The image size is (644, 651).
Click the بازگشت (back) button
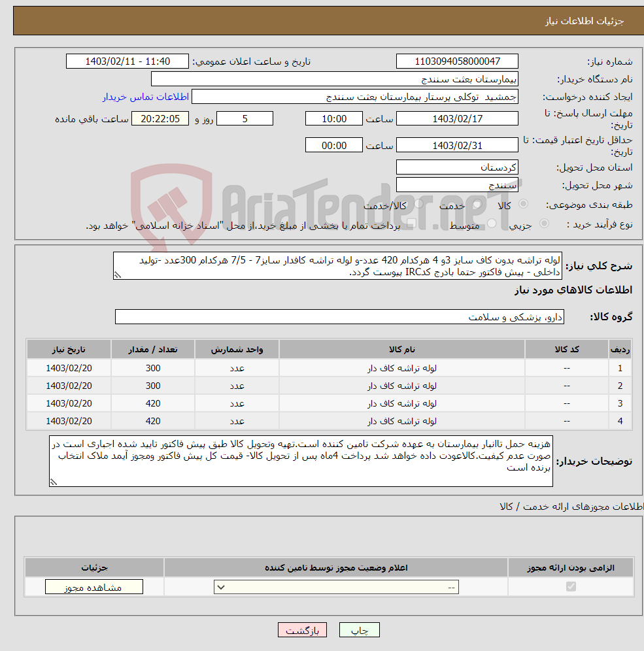pyautogui.click(x=302, y=630)
